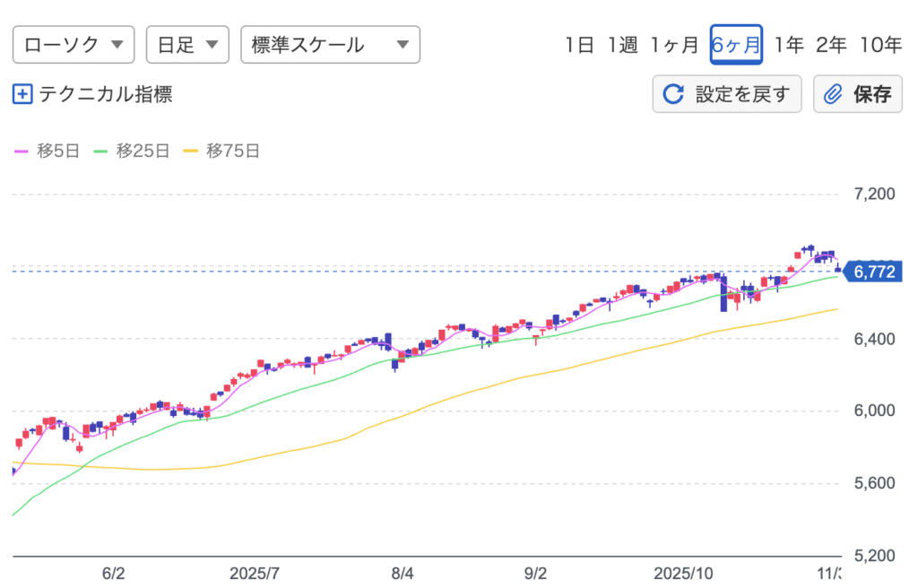Click the 8/4 date label on axis
The image size is (918, 588).
click(403, 573)
